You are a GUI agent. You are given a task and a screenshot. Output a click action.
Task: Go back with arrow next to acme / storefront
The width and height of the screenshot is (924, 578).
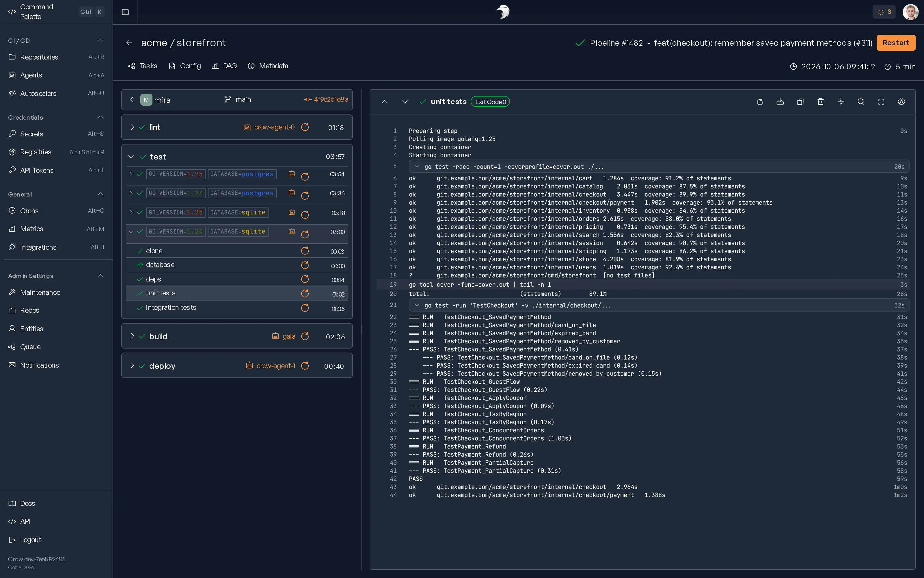coord(129,43)
